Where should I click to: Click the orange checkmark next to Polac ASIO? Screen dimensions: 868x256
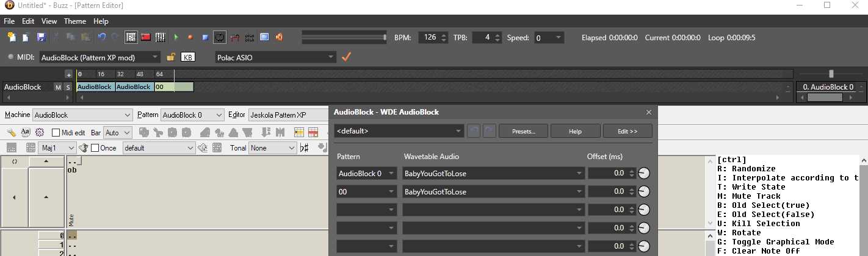click(x=346, y=57)
